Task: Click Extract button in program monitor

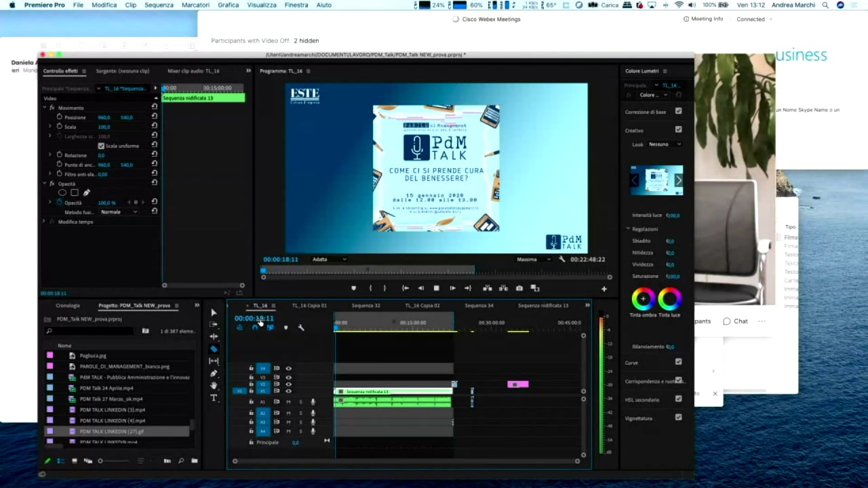Action: (x=503, y=288)
